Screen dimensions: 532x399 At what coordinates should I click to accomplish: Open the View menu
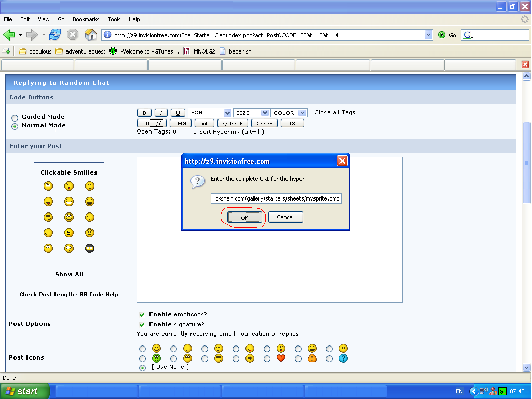pos(44,19)
